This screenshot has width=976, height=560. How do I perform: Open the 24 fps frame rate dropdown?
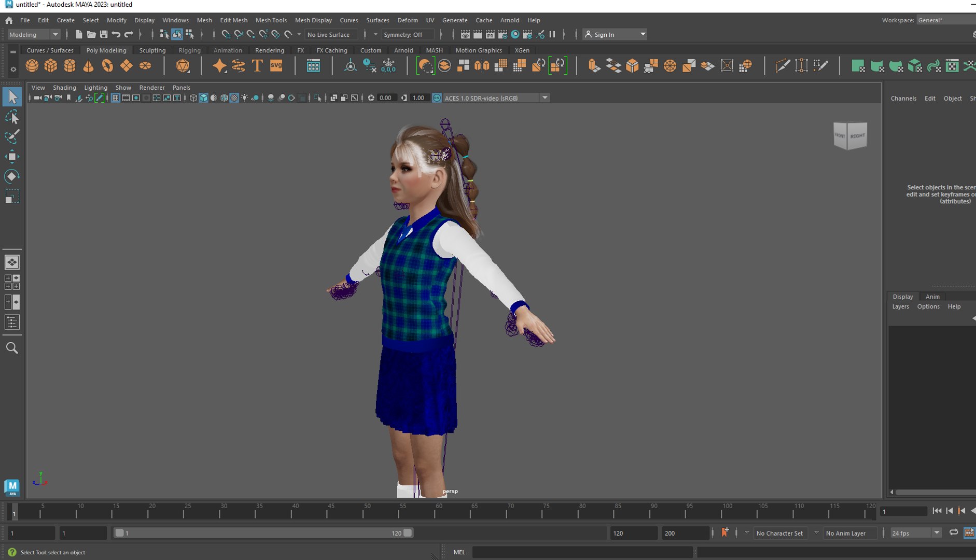(x=915, y=533)
